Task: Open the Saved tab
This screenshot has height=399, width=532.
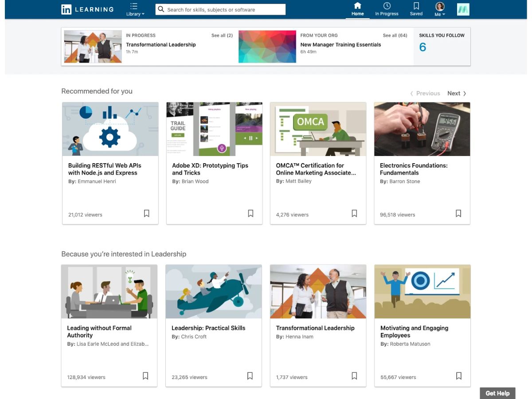Action: (416, 9)
